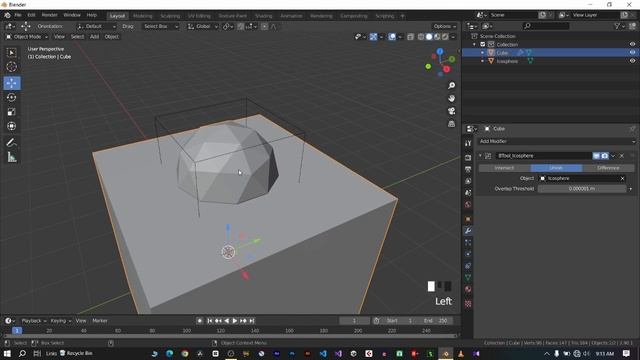Open the World properties tab
Screen dimensions: 640x360
click(468, 204)
